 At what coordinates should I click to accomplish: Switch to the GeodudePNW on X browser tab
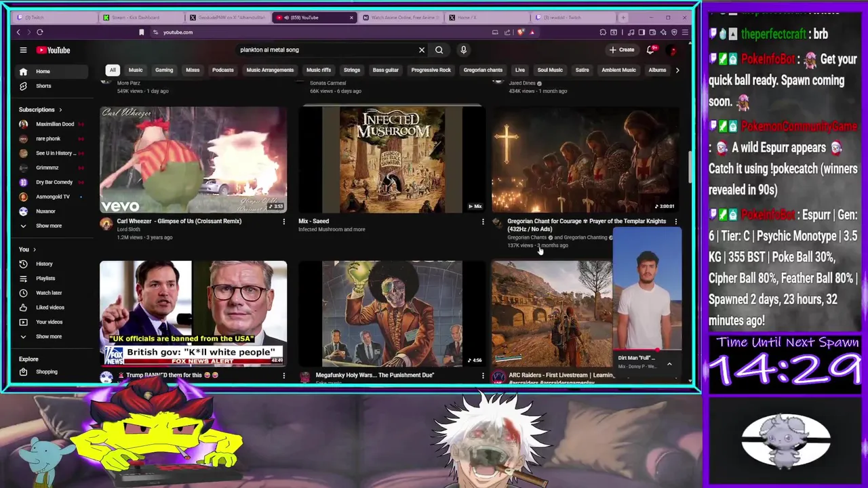pos(228,17)
